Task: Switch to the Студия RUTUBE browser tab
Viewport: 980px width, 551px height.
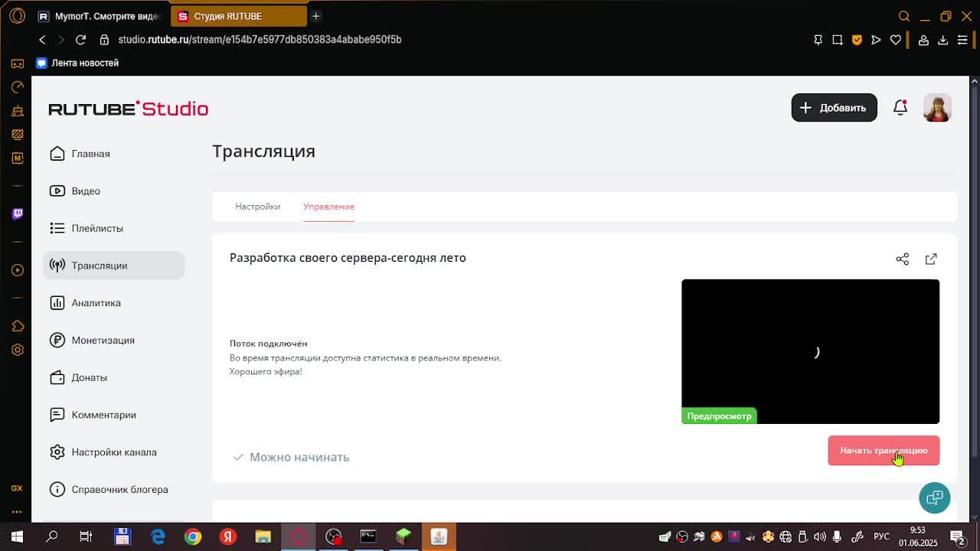Action: tap(237, 16)
